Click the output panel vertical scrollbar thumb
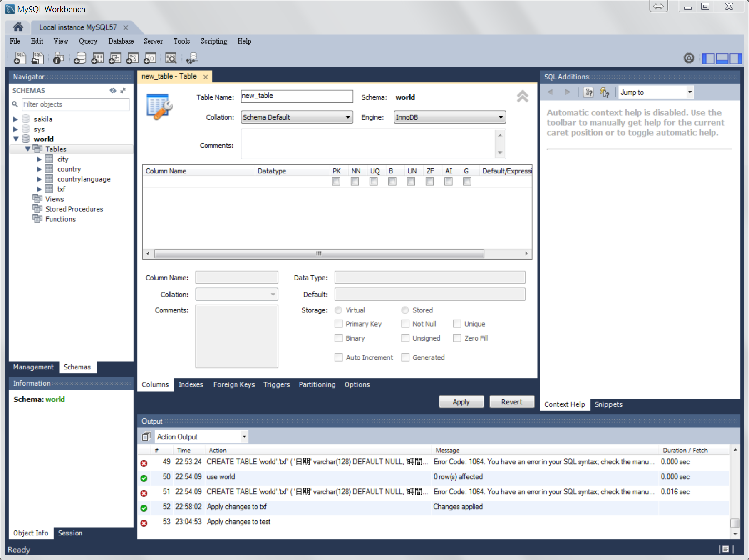This screenshot has height=560, width=749. (x=735, y=523)
